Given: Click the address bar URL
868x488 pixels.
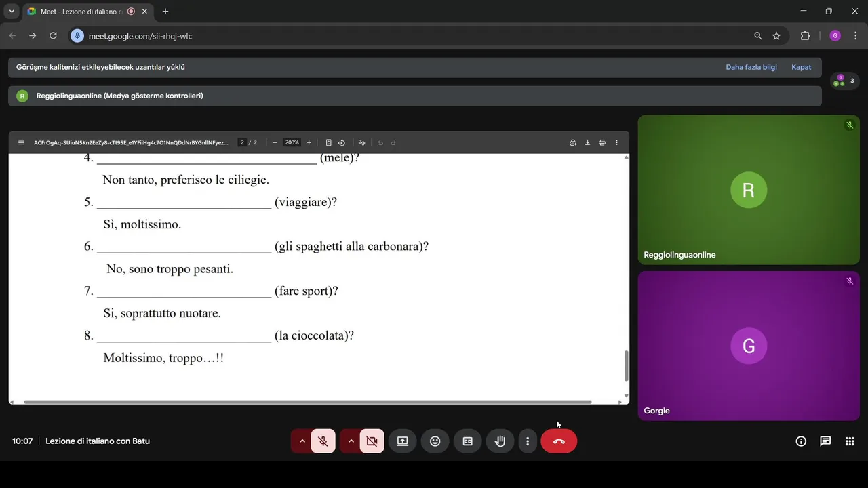Looking at the screenshot, I should point(140,36).
